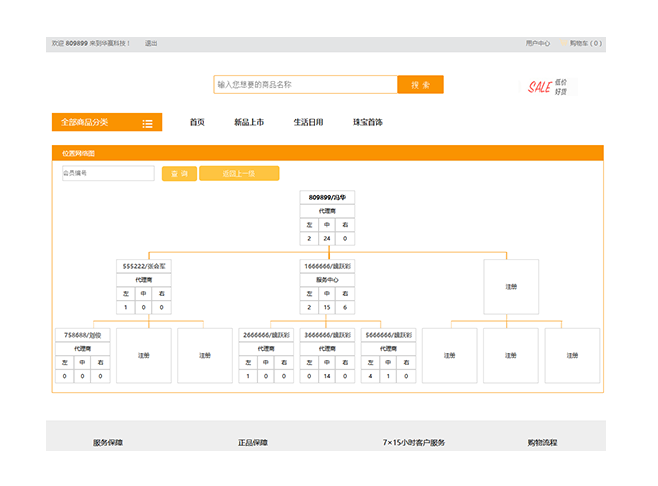
Task: Go to the 首页 home tab
Action: [197, 122]
